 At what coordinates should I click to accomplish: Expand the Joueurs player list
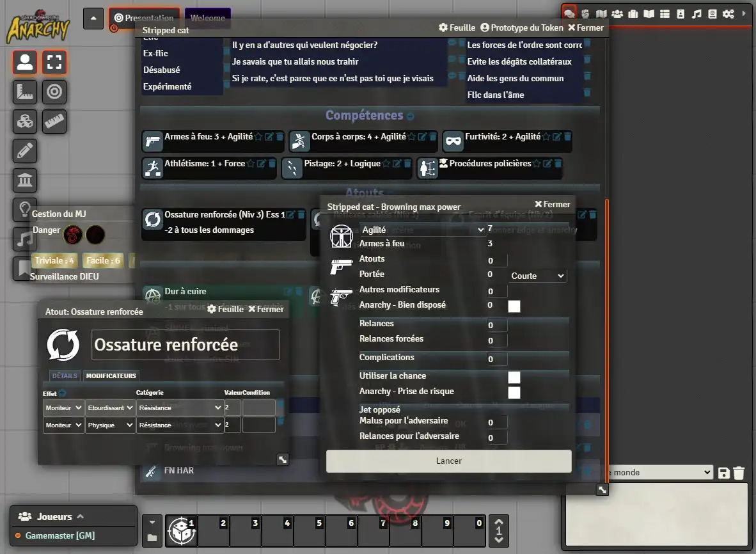click(x=51, y=516)
